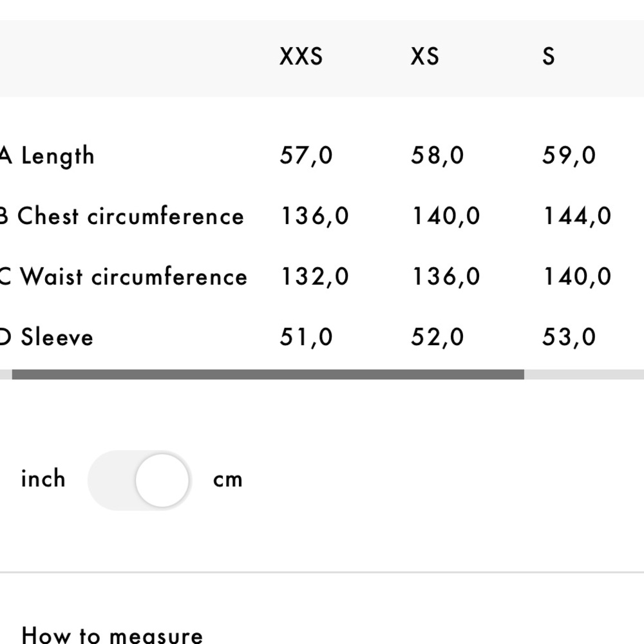Click the S chest circumference value 144,0
This screenshot has height=644, width=644.
coord(577,216)
